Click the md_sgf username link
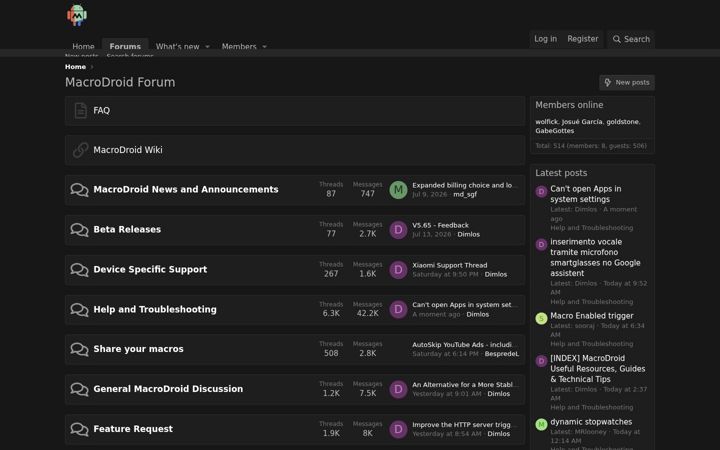Screen dimensions: 720x450 [x=465, y=195]
